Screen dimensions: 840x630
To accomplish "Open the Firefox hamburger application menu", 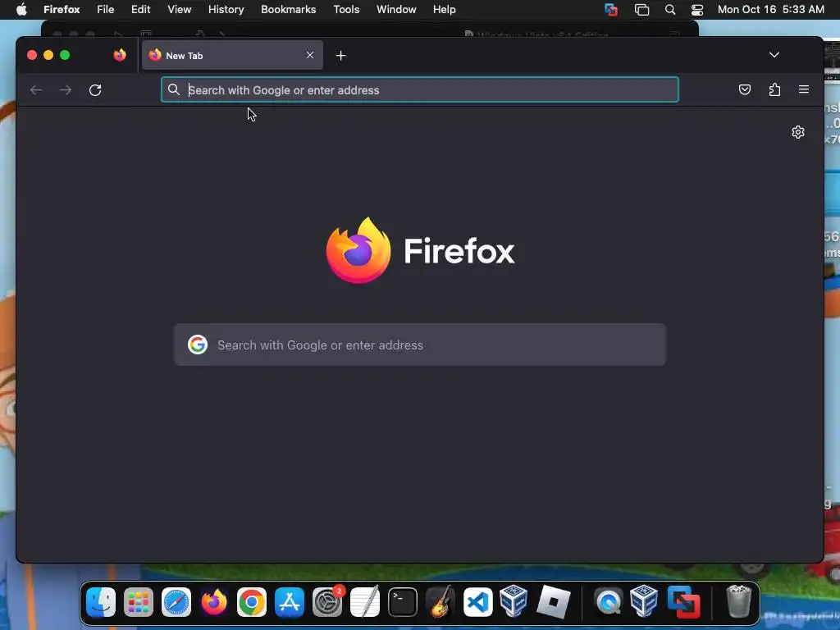I will coord(804,89).
